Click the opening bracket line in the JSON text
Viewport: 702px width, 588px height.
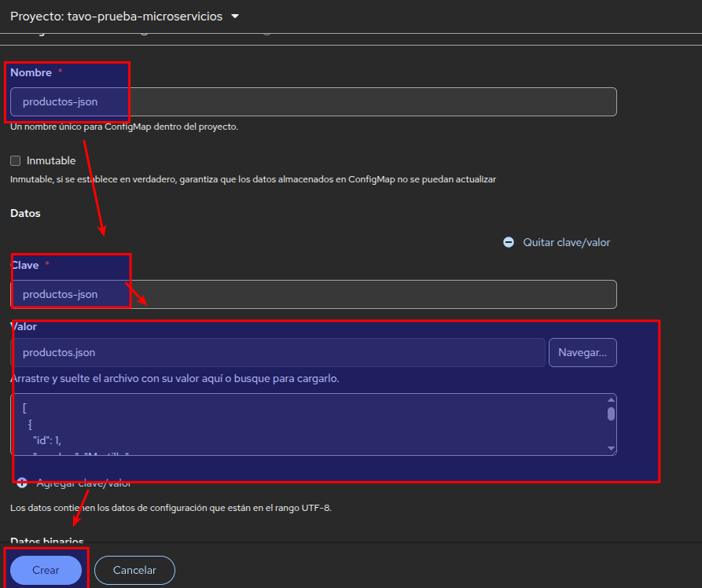coord(25,409)
